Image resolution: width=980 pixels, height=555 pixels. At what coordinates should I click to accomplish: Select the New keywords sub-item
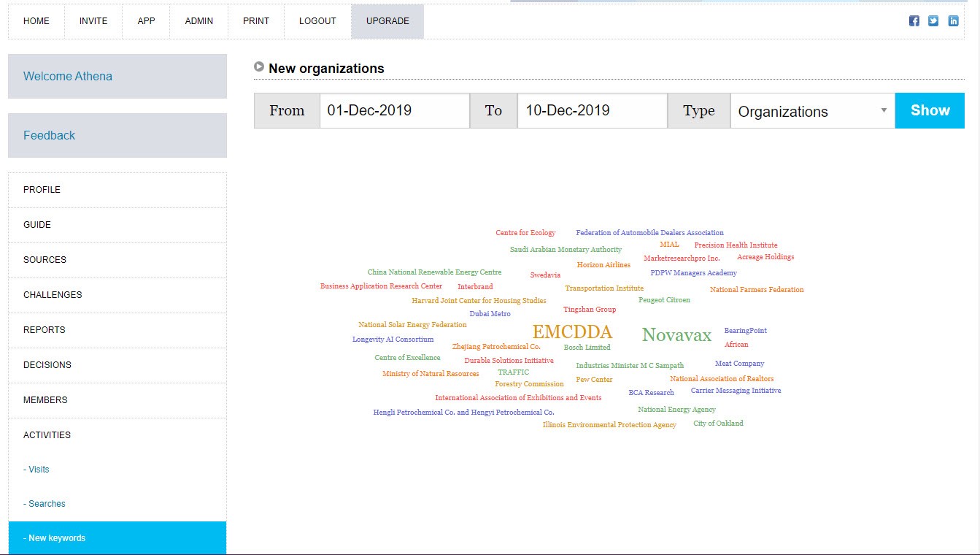(117, 538)
